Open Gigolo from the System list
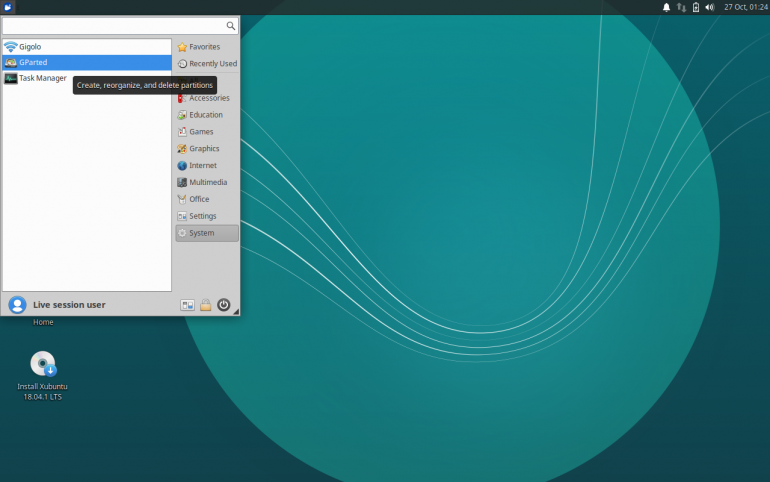This screenshot has height=482, width=770. tap(30, 47)
